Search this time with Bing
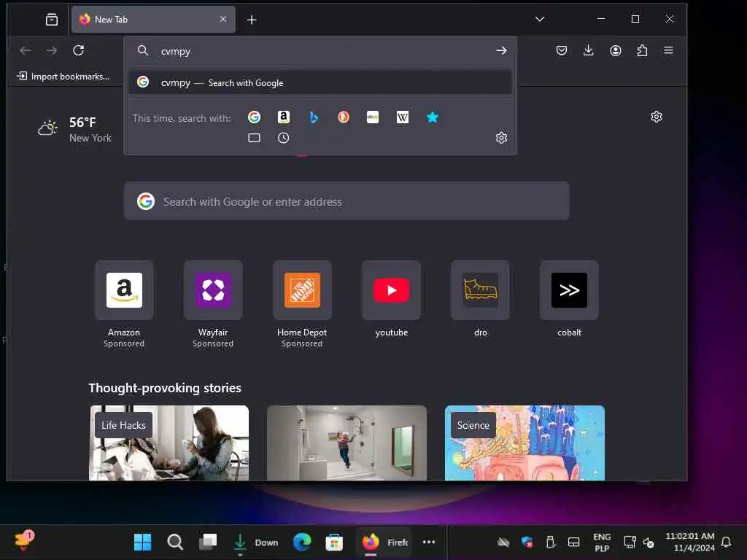The image size is (747, 560). click(x=314, y=117)
